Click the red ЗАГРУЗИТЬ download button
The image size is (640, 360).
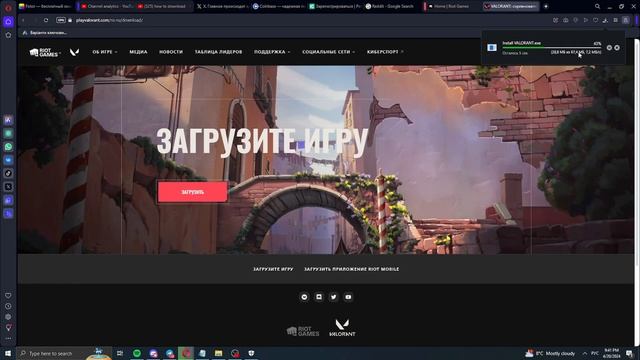click(193, 192)
